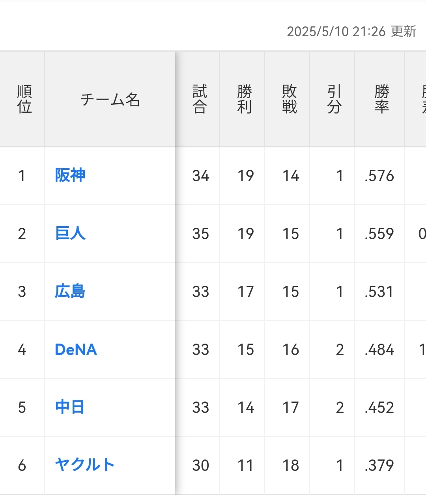Open the 阪神 team link
Screen dimensions: 426x504
[70, 175]
